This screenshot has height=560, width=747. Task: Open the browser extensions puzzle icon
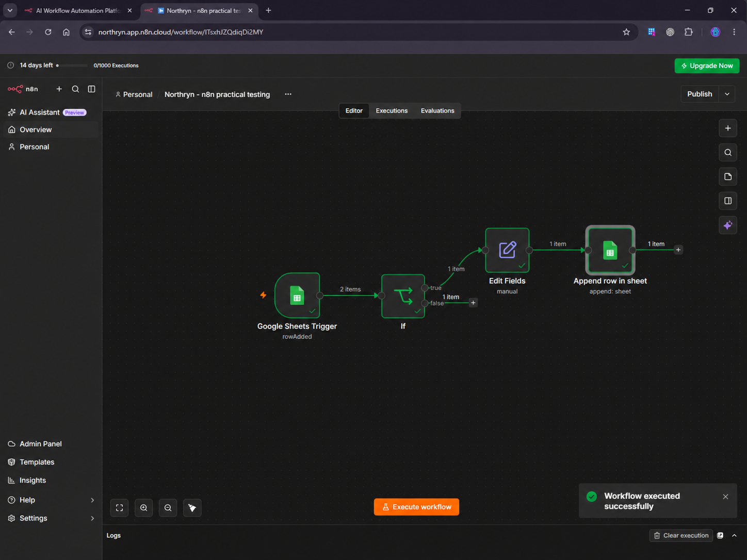click(688, 32)
